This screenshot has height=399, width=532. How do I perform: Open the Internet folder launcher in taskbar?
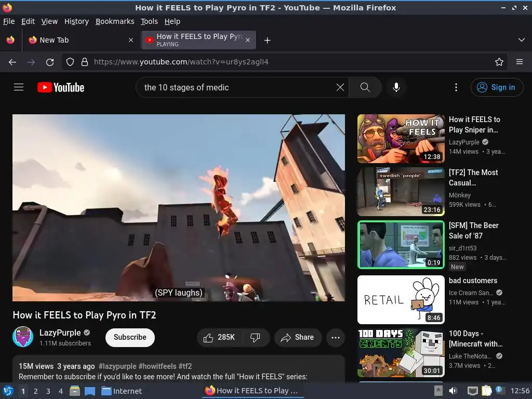(x=122, y=391)
